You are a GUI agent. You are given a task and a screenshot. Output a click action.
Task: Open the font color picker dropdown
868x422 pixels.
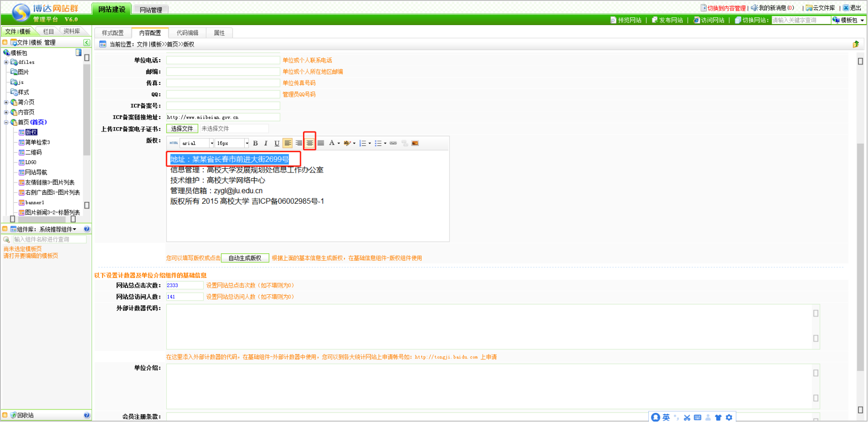coord(339,143)
